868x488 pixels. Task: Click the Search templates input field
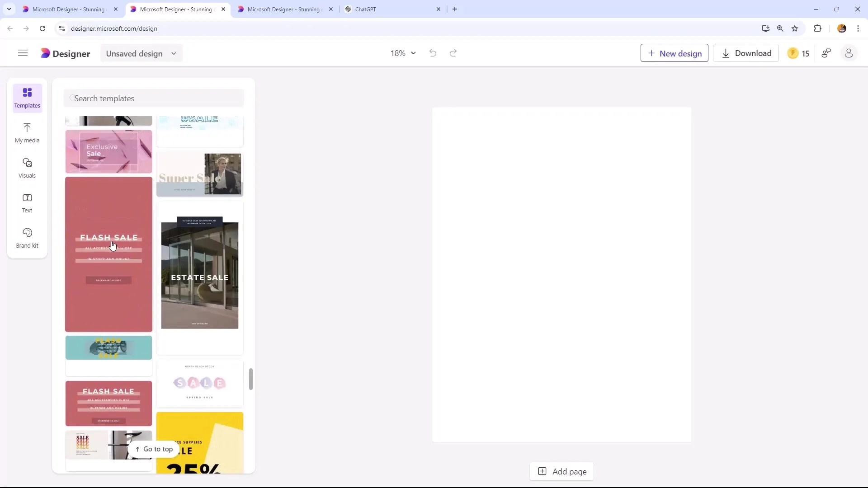(x=155, y=99)
